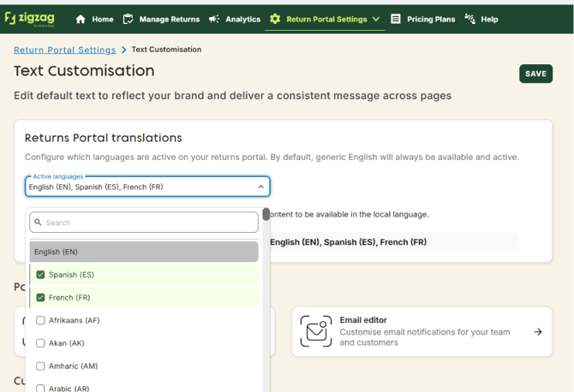This screenshot has width=574, height=392.
Task: Click the Analytics megaphone icon
Action: 214,19
